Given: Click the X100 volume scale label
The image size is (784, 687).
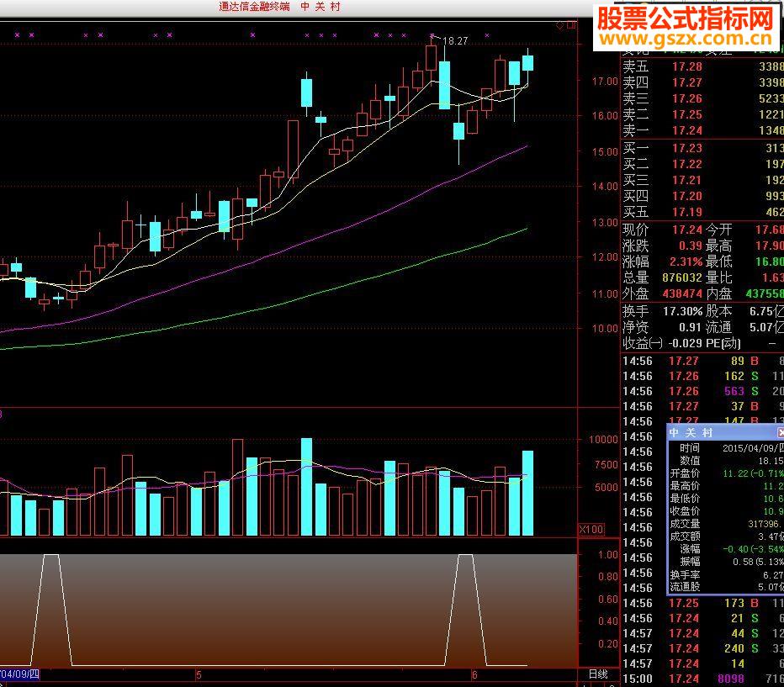Looking at the screenshot, I should tap(591, 530).
